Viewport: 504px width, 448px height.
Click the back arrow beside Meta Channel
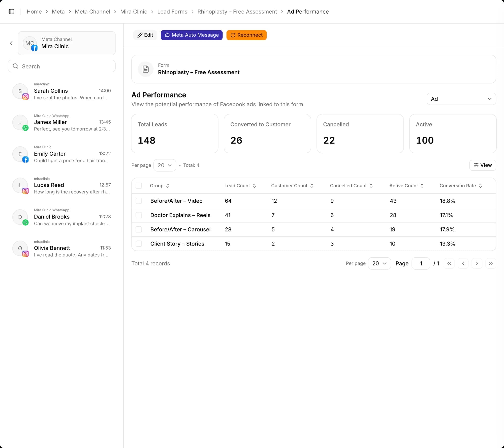(11, 43)
